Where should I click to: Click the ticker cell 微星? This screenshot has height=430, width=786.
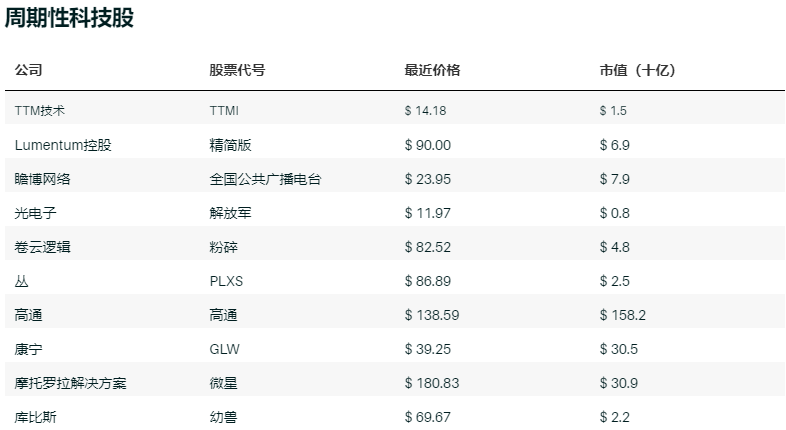click(224, 384)
